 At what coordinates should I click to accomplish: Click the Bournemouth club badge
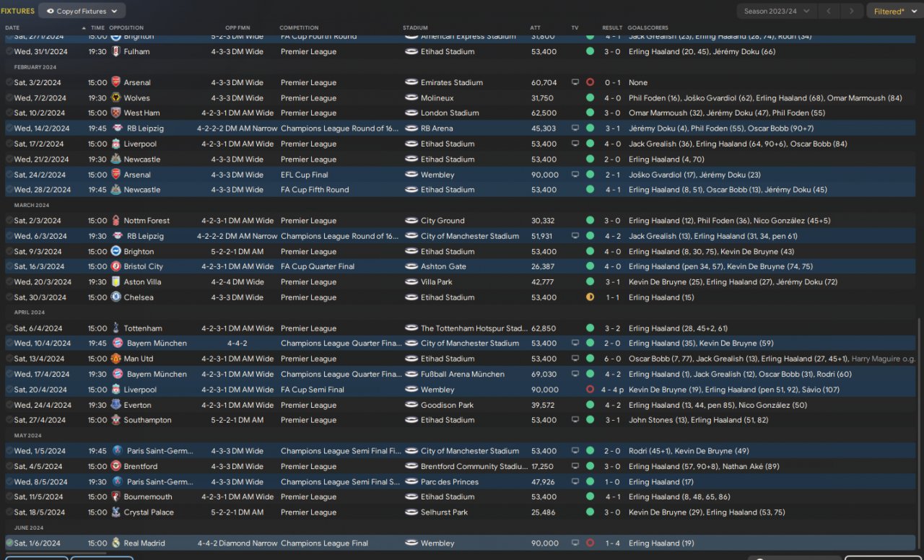pyautogui.click(x=115, y=497)
